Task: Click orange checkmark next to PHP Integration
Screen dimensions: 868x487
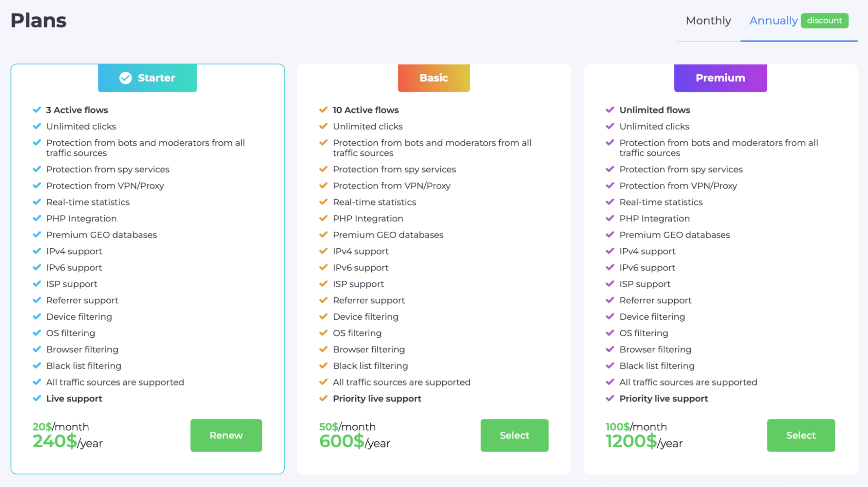Action: coord(323,218)
